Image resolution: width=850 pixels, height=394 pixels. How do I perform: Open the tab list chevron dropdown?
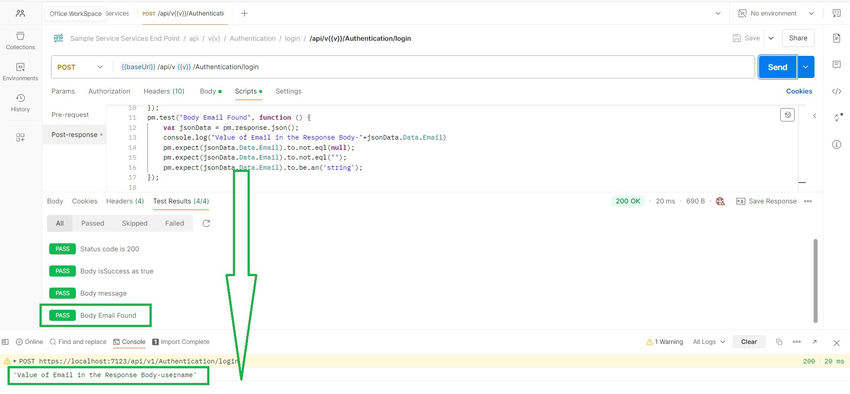[x=718, y=14]
